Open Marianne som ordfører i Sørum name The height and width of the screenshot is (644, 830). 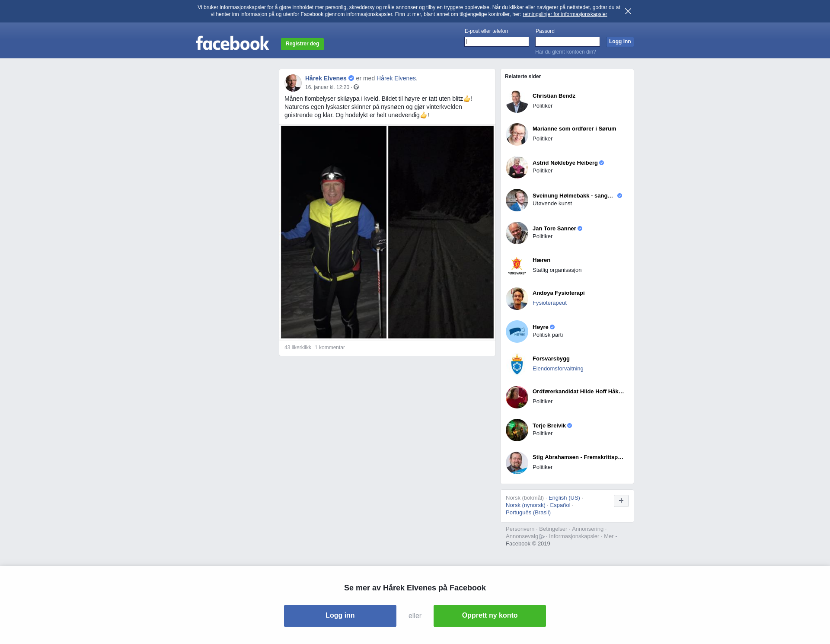(x=574, y=129)
